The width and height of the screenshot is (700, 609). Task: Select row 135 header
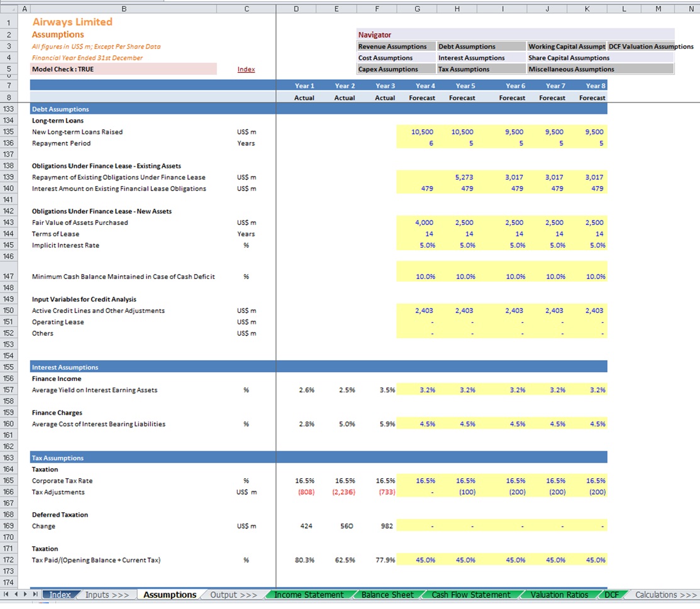point(8,131)
